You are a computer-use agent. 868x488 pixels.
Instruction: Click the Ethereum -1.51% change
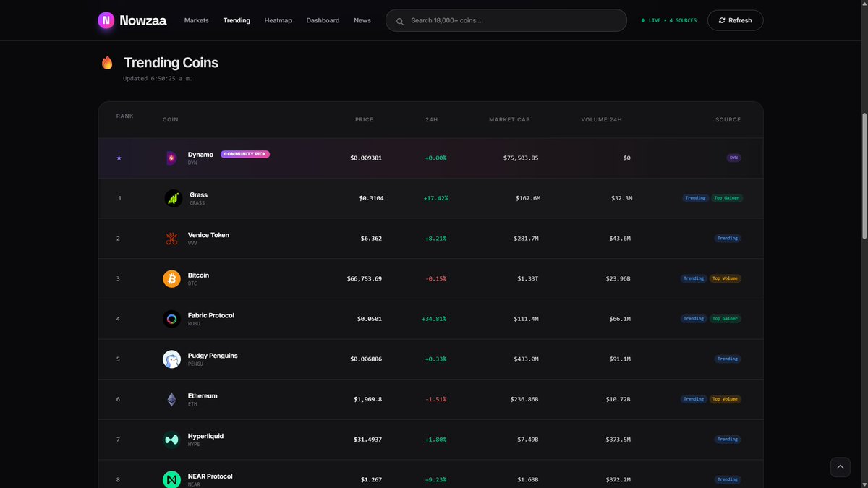435,399
